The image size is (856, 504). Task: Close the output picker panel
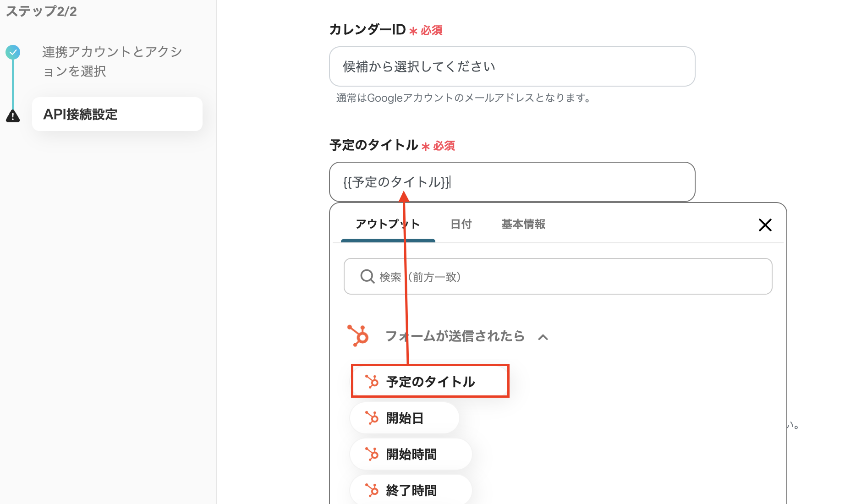pos(765,225)
